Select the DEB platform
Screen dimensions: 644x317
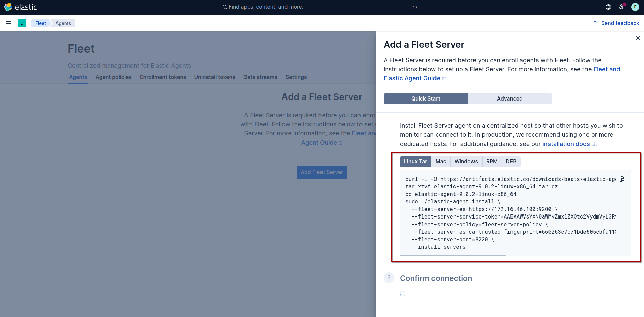(x=511, y=162)
